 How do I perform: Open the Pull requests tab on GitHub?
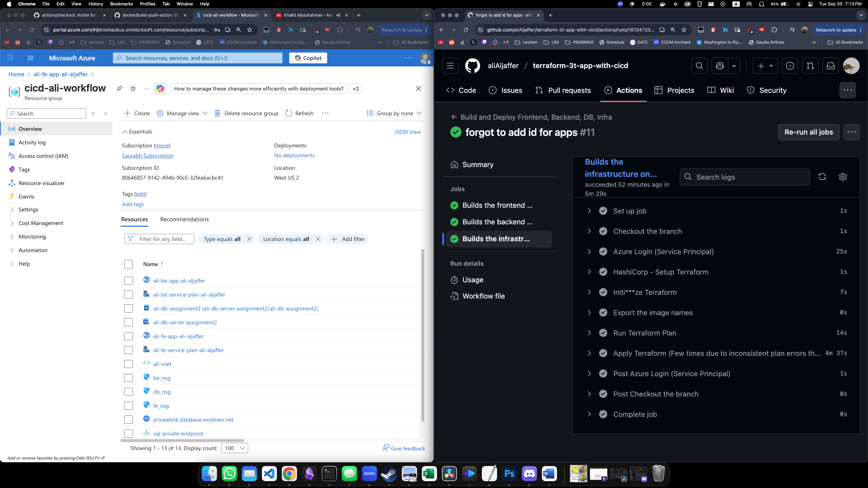[x=563, y=90]
